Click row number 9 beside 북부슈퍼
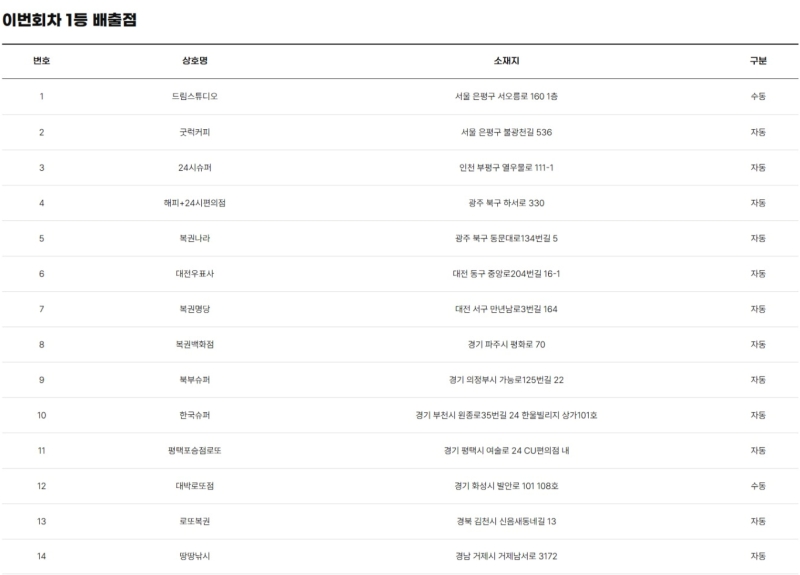Image resolution: width=800 pixels, height=575 pixels. [x=41, y=380]
